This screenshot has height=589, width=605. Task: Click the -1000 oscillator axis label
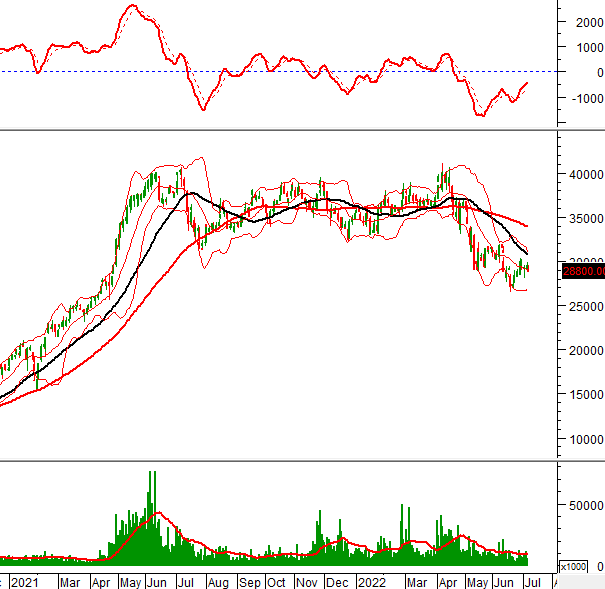(584, 98)
